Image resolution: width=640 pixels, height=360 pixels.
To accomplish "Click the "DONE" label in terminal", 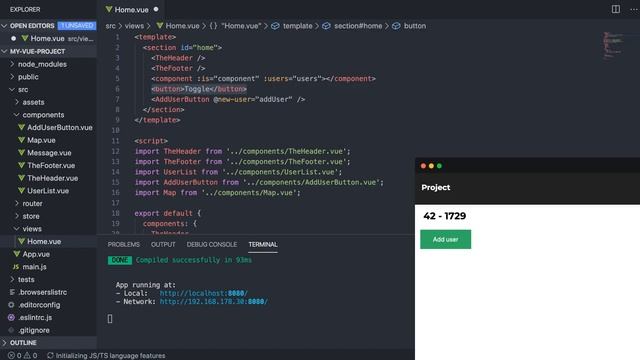I will pyautogui.click(x=120, y=260).
